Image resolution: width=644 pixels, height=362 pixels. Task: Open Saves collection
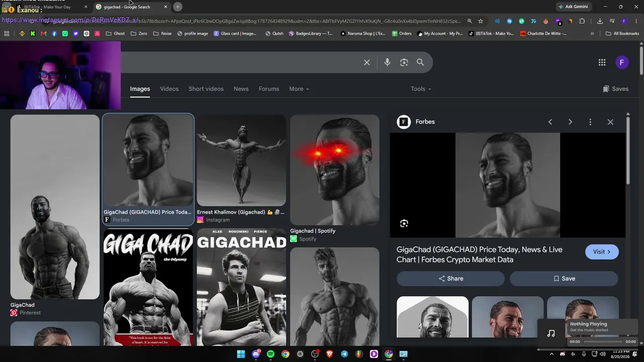[615, 89]
